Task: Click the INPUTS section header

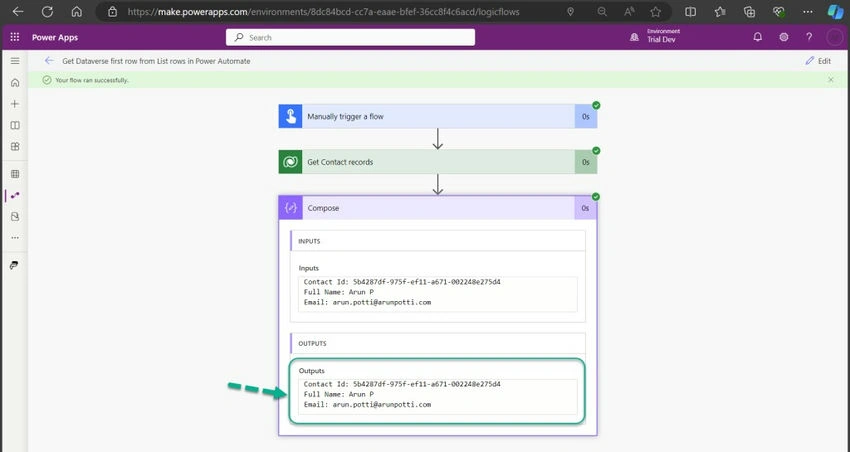Action: [x=437, y=241]
